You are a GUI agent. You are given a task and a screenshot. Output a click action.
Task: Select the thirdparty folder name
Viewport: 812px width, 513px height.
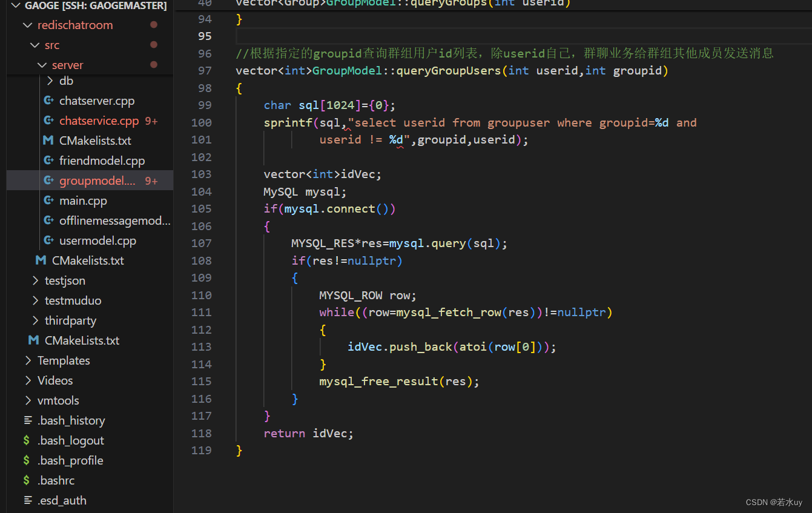[x=70, y=321]
